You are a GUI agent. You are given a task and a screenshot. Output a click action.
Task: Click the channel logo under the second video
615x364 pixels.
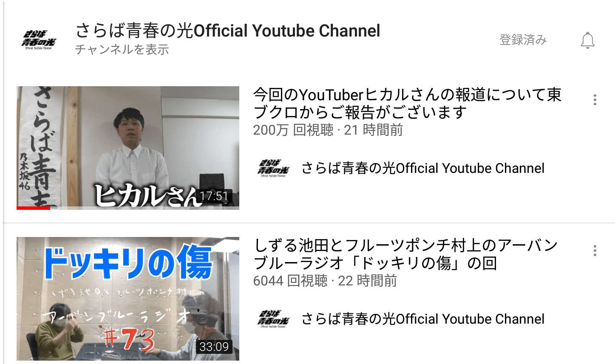click(273, 319)
